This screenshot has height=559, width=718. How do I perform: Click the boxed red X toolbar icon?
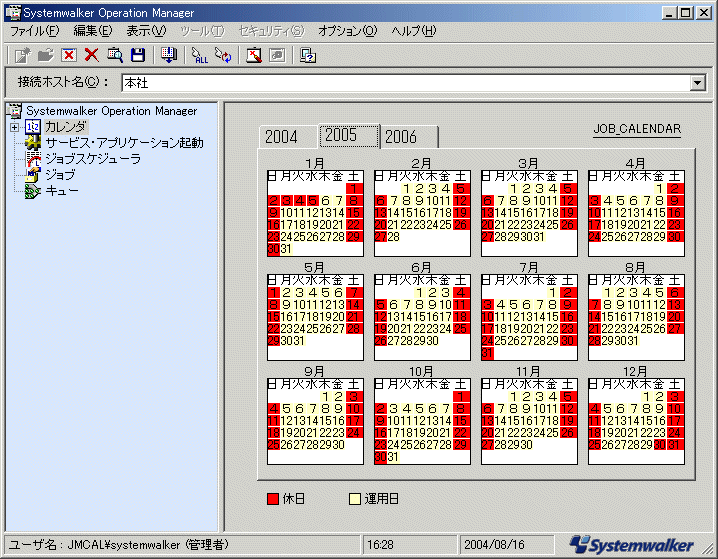[69, 55]
